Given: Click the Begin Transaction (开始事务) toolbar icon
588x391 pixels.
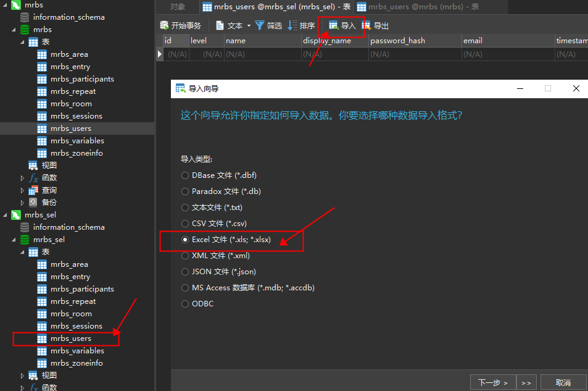Looking at the screenshot, I should point(164,25).
